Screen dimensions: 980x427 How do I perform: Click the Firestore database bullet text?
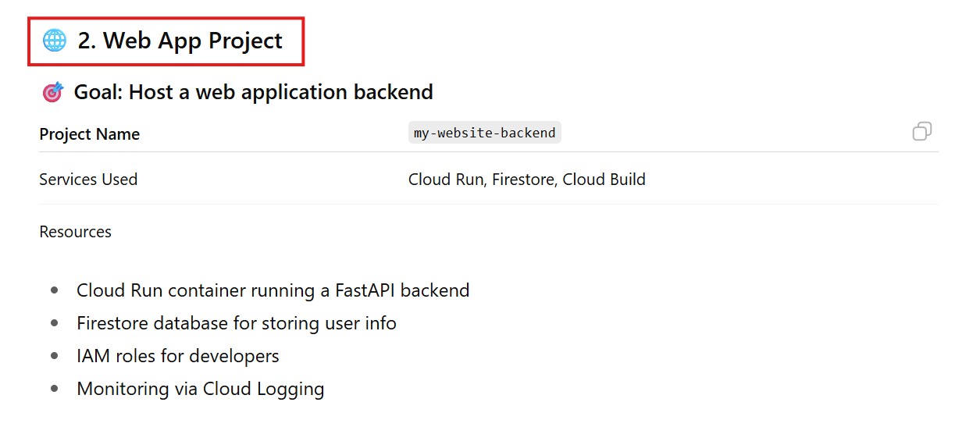pyautogui.click(x=236, y=323)
